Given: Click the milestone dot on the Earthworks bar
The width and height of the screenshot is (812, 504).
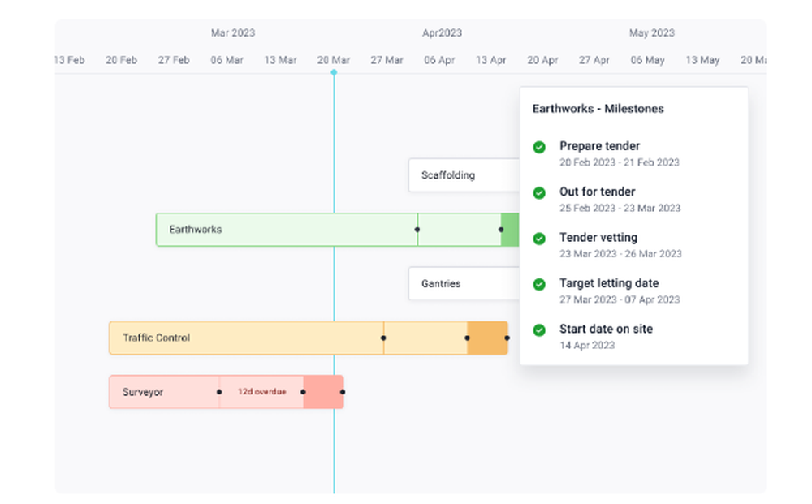Looking at the screenshot, I should [418, 230].
